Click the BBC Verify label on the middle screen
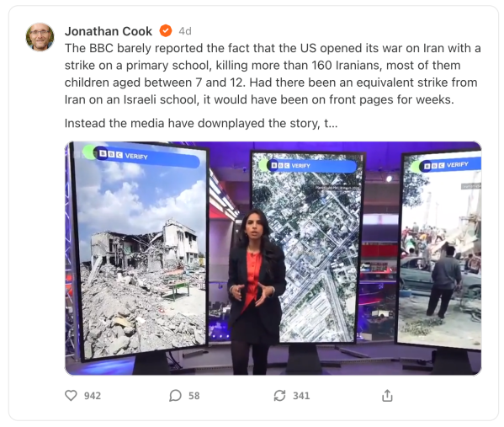The image size is (504, 427). pos(291,165)
